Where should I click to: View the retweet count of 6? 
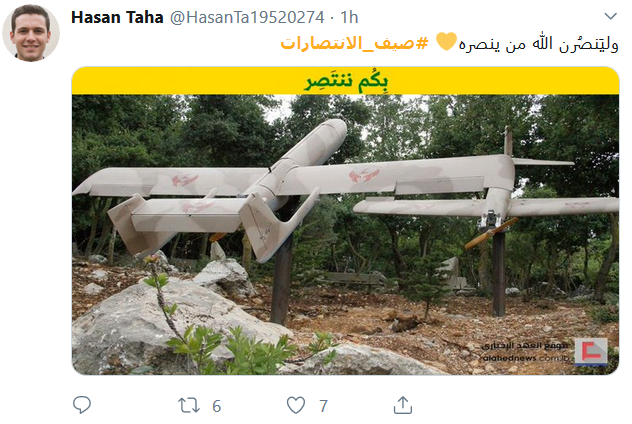216,406
